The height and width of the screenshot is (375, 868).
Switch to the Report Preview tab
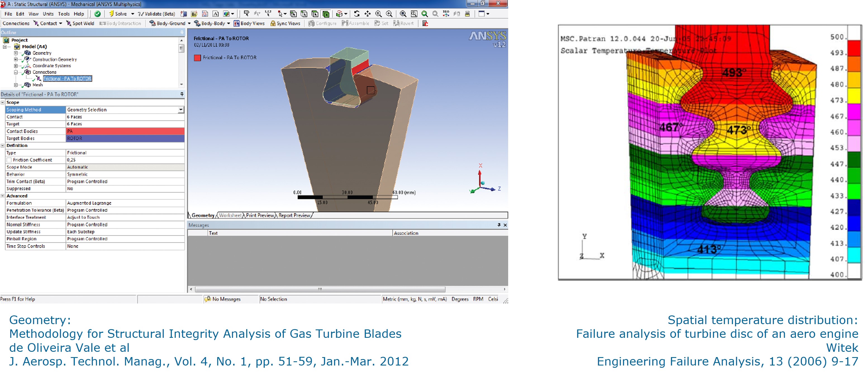coord(294,215)
